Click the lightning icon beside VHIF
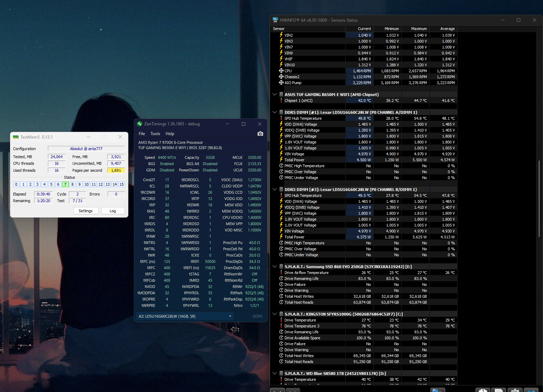Viewport: 543px width, 392px height. (x=281, y=59)
